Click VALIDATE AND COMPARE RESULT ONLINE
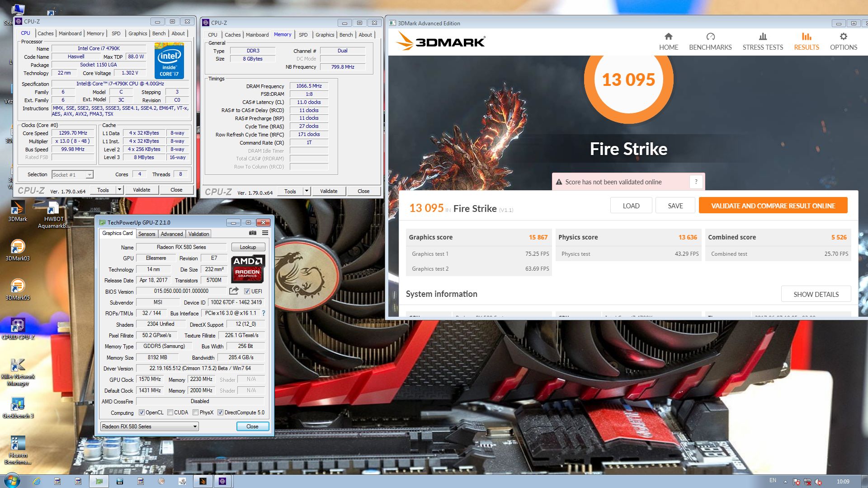 [x=773, y=206]
